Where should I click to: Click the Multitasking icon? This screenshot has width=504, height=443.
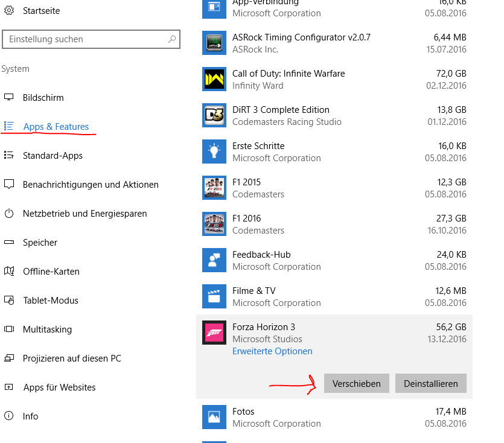(9, 329)
